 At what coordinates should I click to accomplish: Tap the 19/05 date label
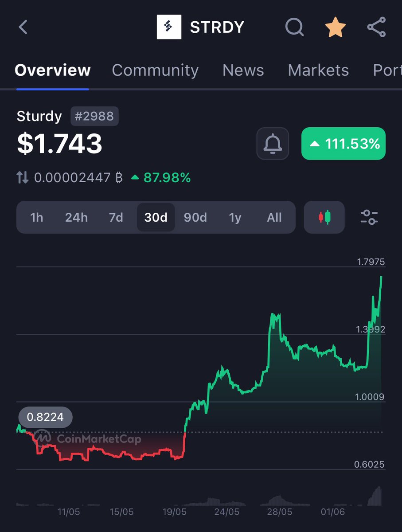[x=174, y=512]
